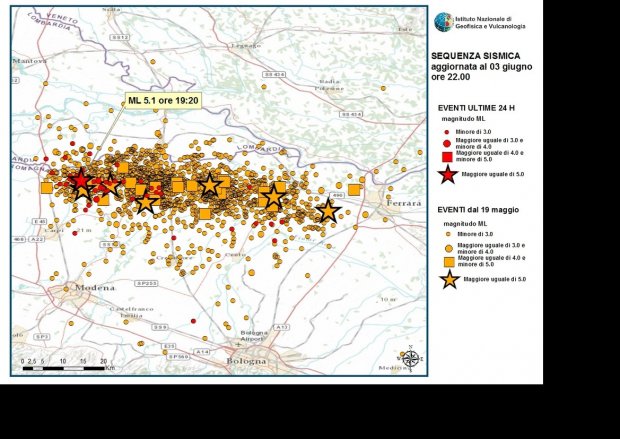Click the red square legend symbol
Screen dimensions: 620x439
(x=447, y=156)
